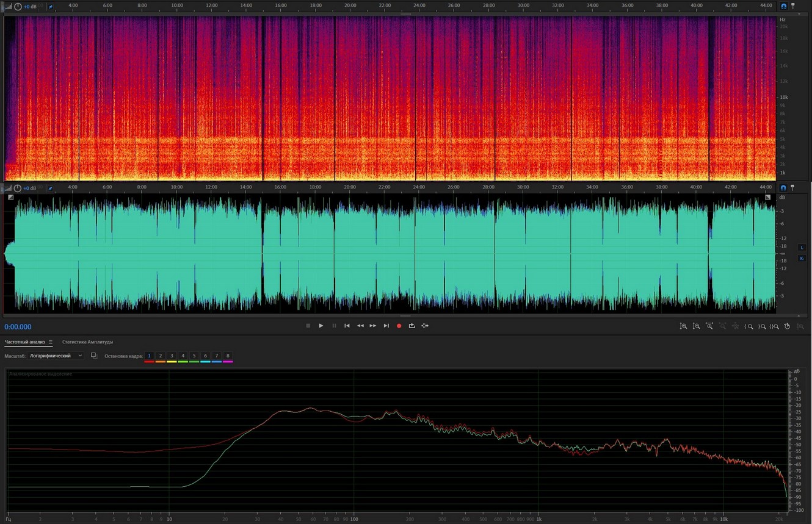Click the zoom in amplitude icon
This screenshot has height=524, width=812.
pyautogui.click(x=683, y=326)
